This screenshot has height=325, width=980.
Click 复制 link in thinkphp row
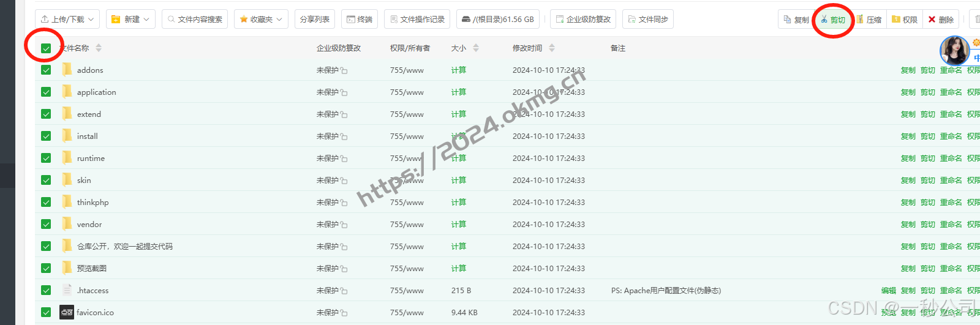point(908,202)
